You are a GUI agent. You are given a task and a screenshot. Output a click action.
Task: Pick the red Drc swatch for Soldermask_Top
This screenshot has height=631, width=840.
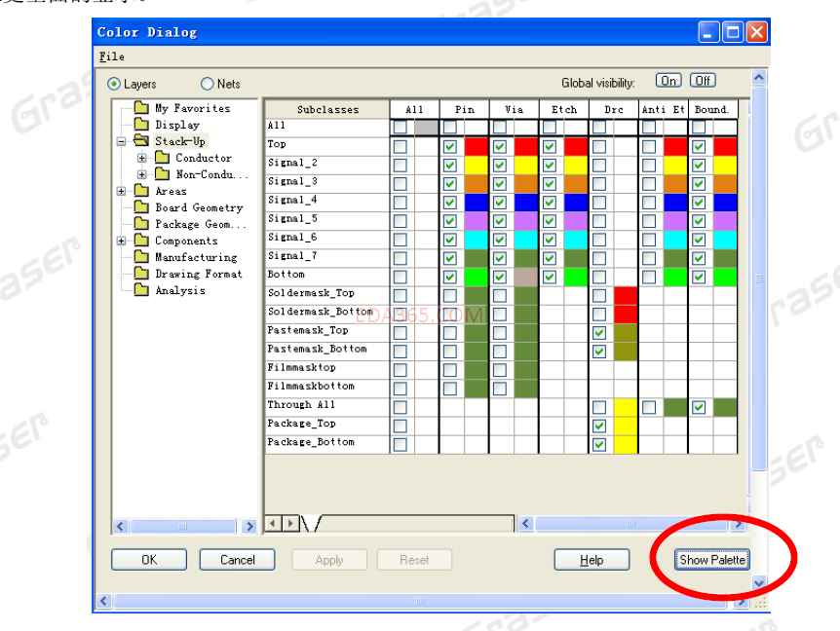click(x=626, y=295)
